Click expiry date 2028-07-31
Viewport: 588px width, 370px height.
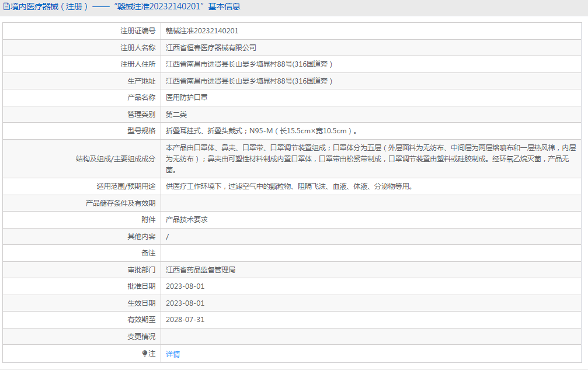coord(185,320)
